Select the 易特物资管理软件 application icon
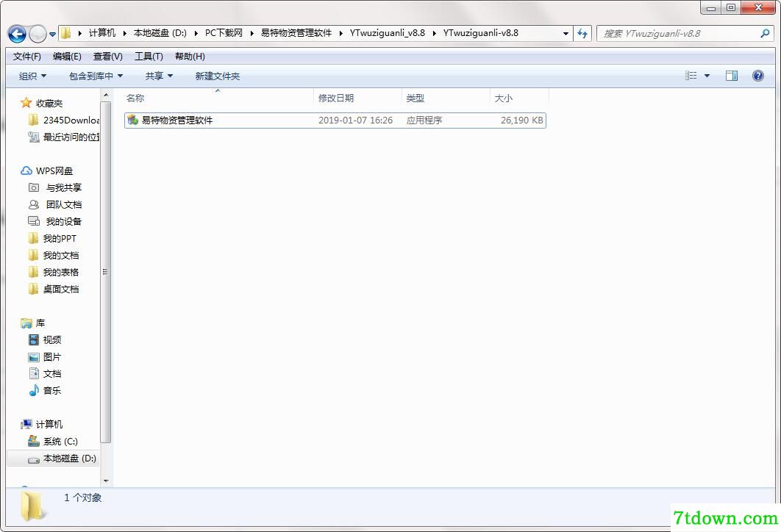 coord(132,120)
